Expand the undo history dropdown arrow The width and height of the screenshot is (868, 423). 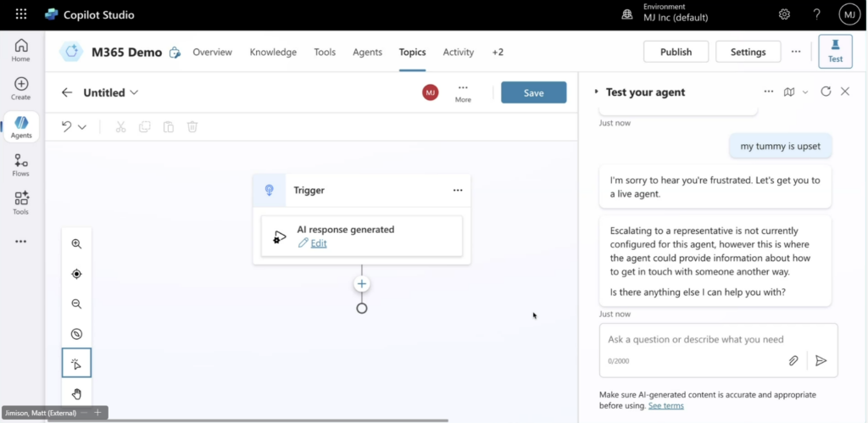click(x=82, y=127)
